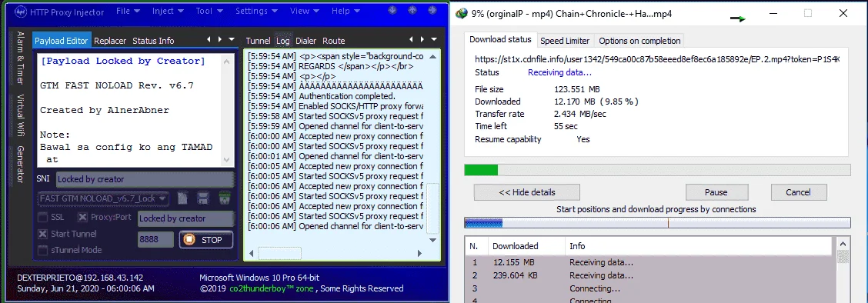Click log scroll-up arrow
868x303 pixels.
(x=433, y=56)
